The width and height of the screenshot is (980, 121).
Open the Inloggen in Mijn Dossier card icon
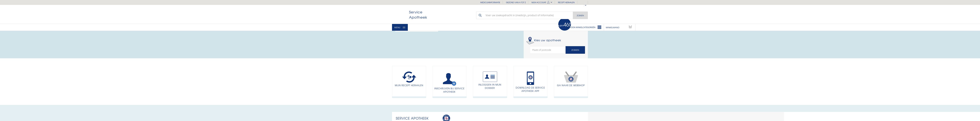tap(490, 77)
